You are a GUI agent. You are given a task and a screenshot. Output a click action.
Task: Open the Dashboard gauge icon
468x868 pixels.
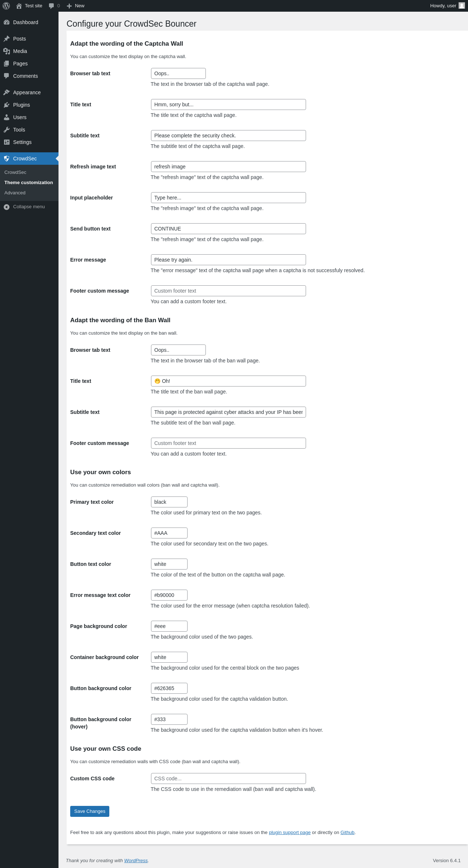click(7, 22)
